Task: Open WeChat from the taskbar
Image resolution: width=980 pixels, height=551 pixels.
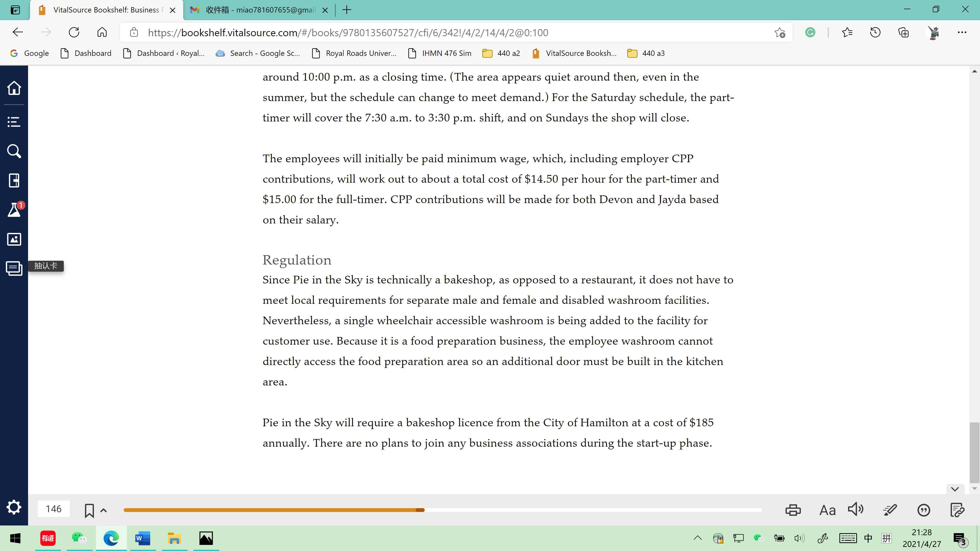Action: coord(79,538)
